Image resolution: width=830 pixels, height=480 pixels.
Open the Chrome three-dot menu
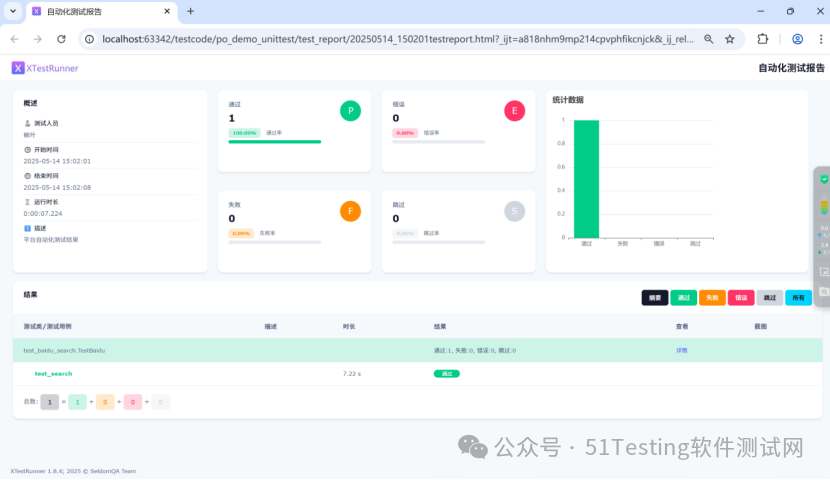[x=821, y=39]
